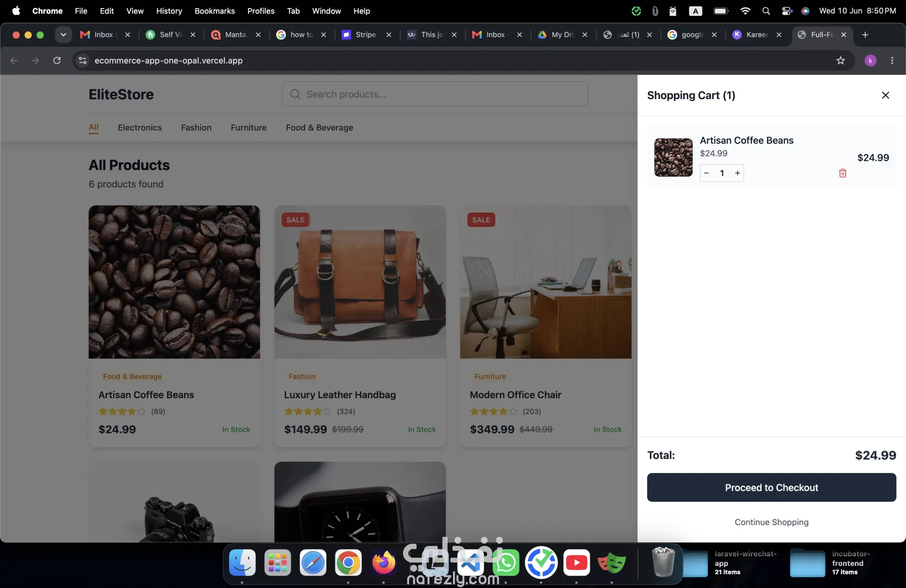Viewport: 906px width, 588px height.
Task: Click Proceed to Checkout button
Action: 772,488
